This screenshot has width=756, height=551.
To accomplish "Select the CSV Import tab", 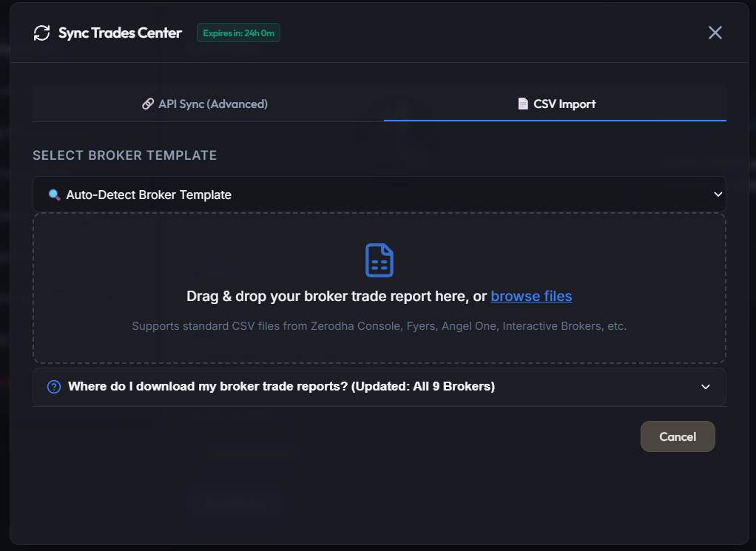I will [x=556, y=104].
